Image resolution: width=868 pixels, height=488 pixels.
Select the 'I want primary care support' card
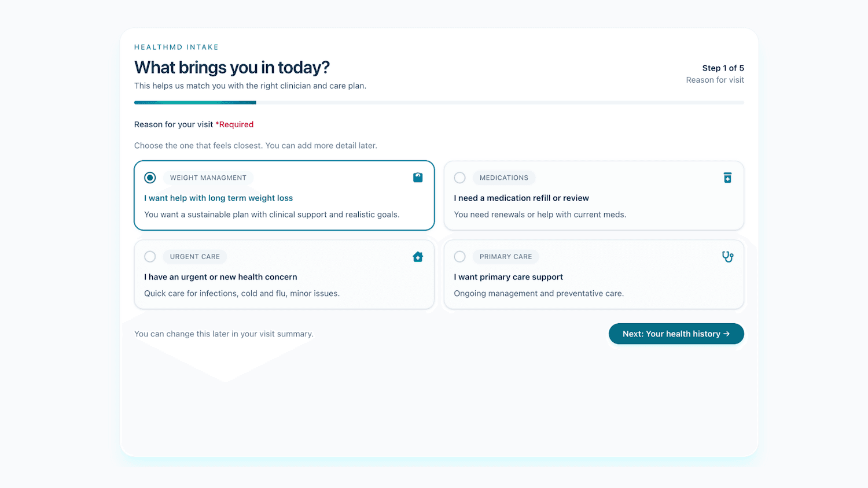coord(594,275)
